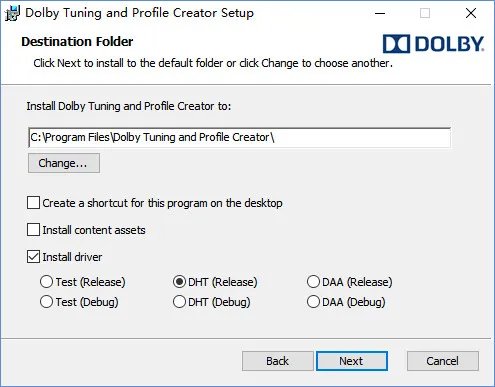Choose the DHT (Release) radio button
The image size is (495, 387).
coord(179,282)
